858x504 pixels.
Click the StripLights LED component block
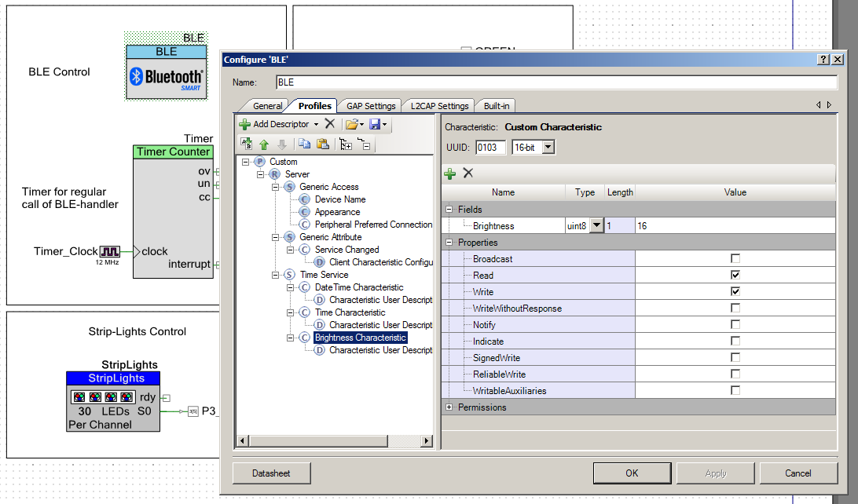click(x=113, y=402)
